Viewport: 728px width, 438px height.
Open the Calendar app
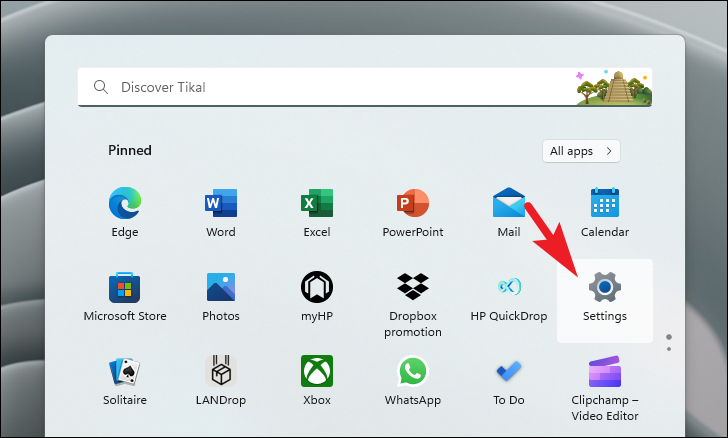tap(604, 203)
